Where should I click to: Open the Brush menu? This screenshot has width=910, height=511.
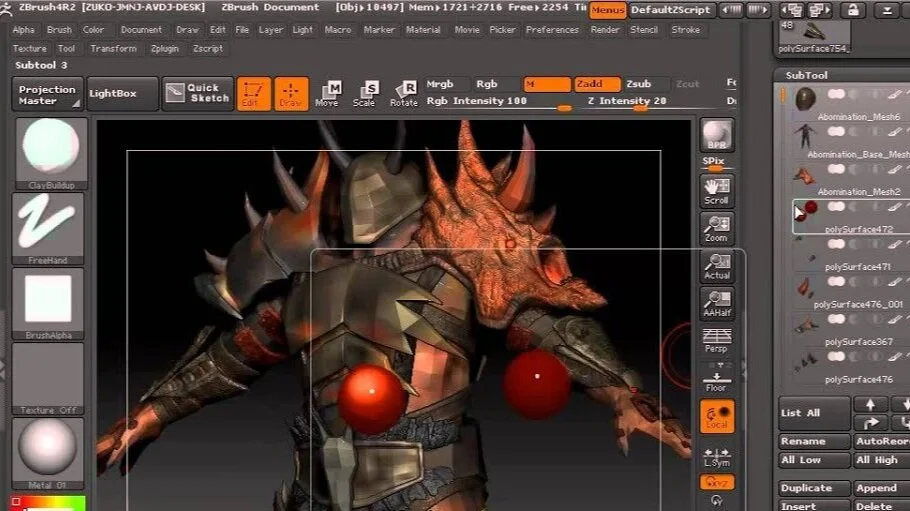[x=59, y=30]
